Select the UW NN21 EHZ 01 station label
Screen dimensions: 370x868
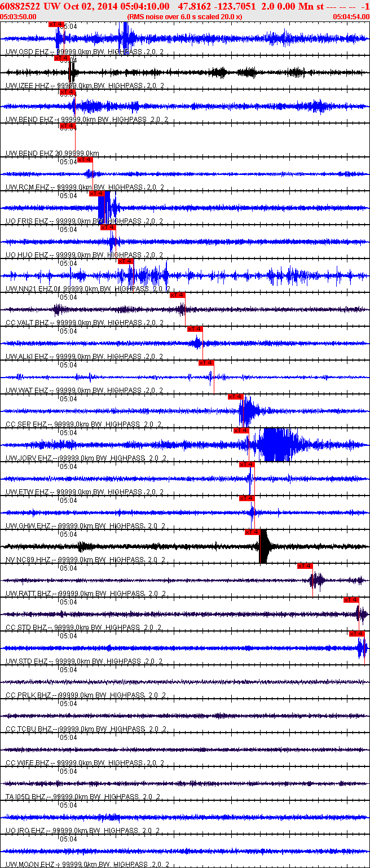pos(89,289)
